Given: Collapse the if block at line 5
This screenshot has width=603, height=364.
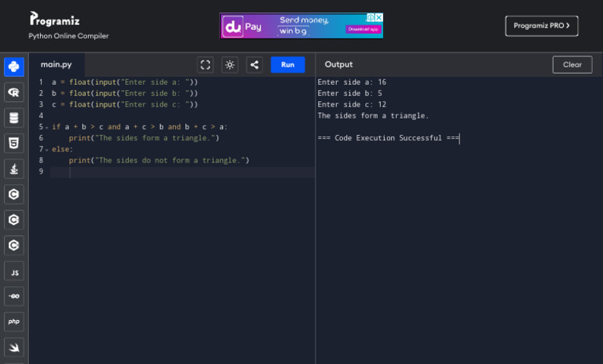Looking at the screenshot, I should click(x=46, y=127).
